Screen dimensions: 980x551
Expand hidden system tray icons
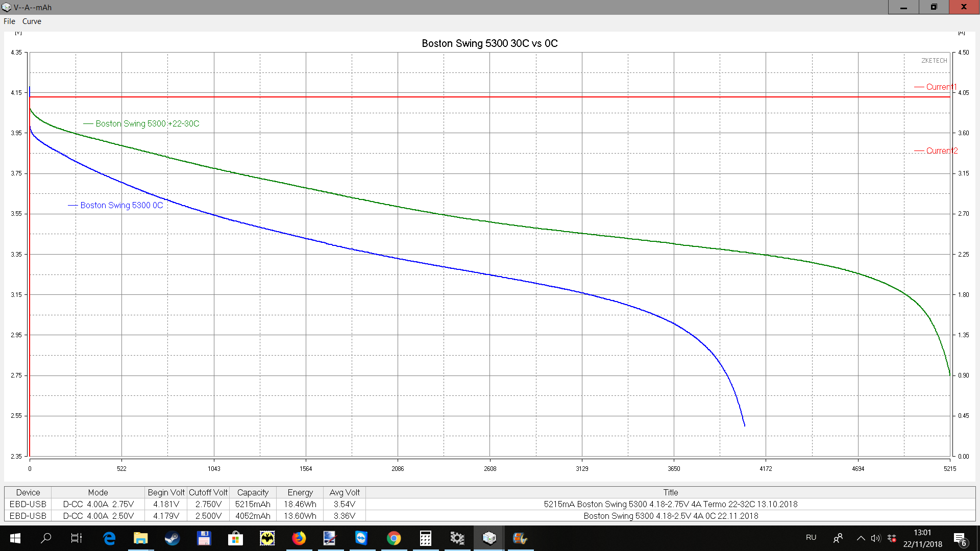tap(861, 538)
